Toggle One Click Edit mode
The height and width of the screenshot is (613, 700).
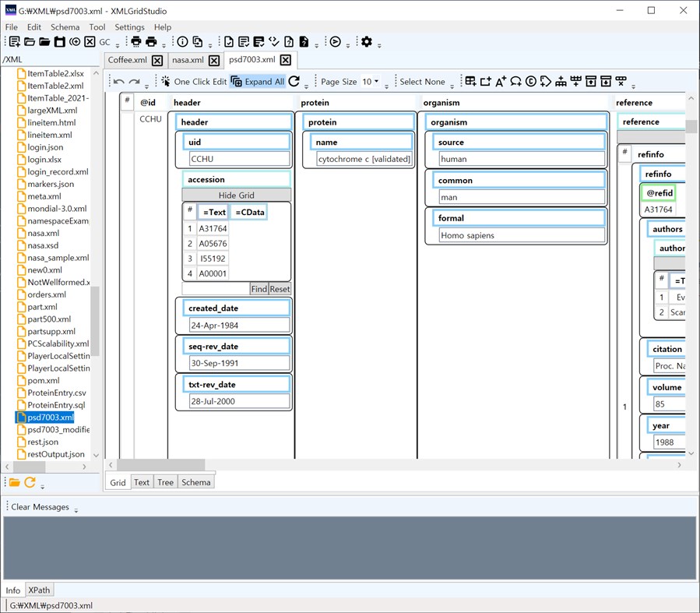[193, 82]
